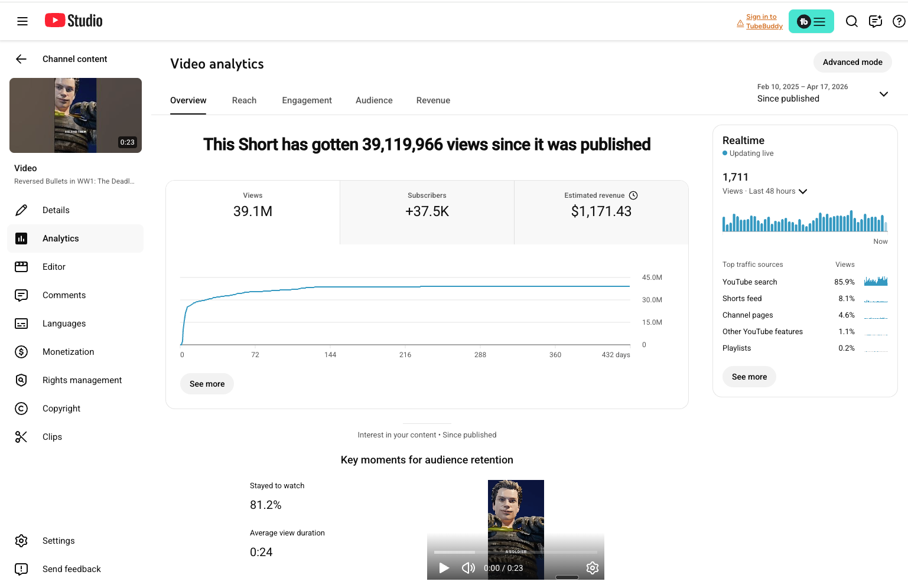
Task: Open the Send feedback icon
Action: 21,569
